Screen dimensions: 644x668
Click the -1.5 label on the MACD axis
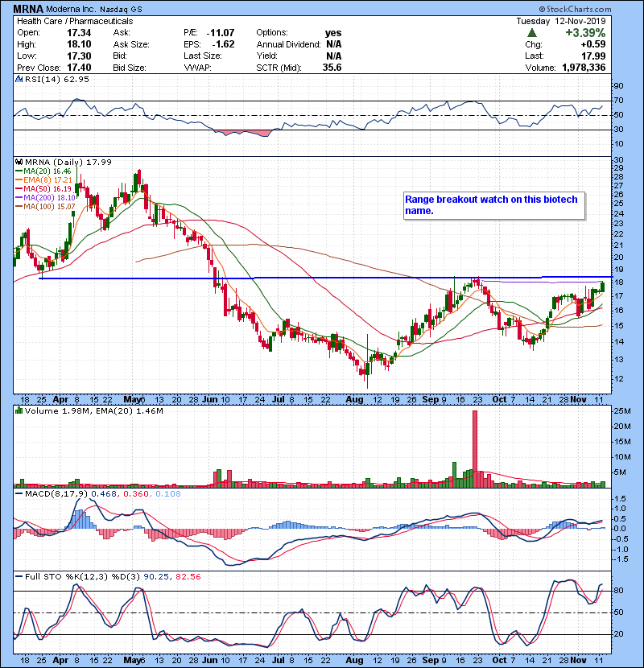pos(621,559)
